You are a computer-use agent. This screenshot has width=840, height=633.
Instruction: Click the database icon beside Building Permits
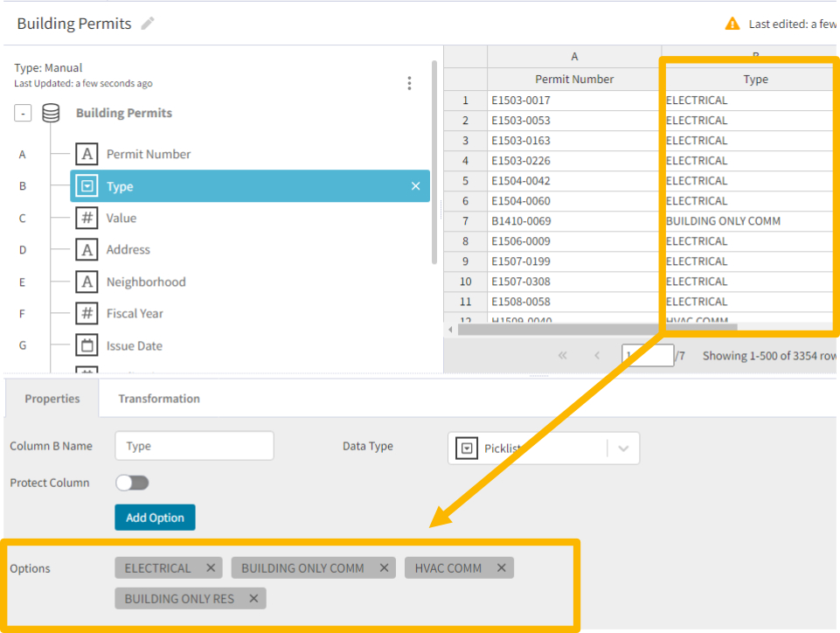(50, 113)
